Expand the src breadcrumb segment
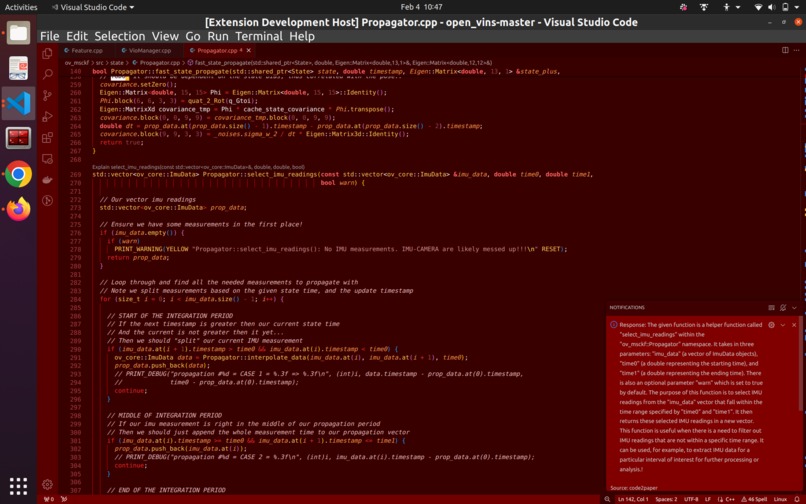The height and width of the screenshot is (504, 806). (x=99, y=63)
